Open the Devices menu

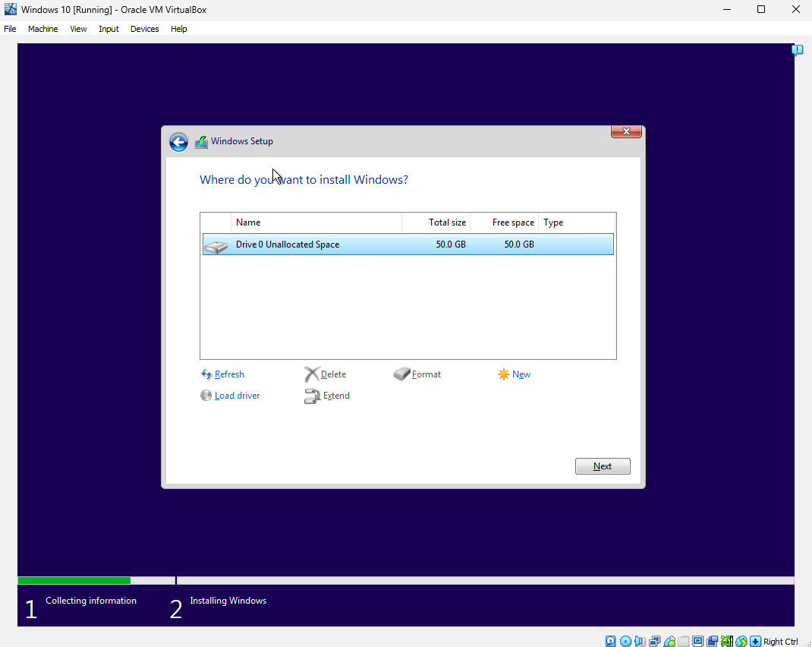coord(144,29)
